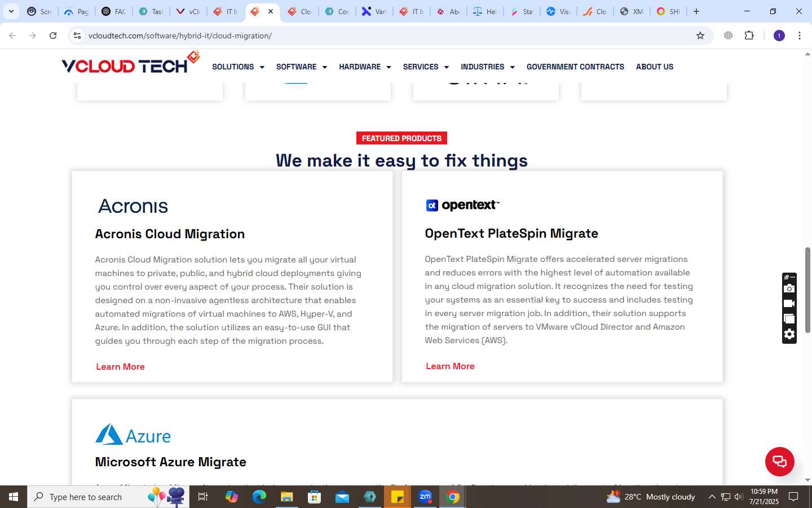Open GOVERNMENT CONTRACTS page
Viewport: 812px width, 508px height.
pos(575,67)
